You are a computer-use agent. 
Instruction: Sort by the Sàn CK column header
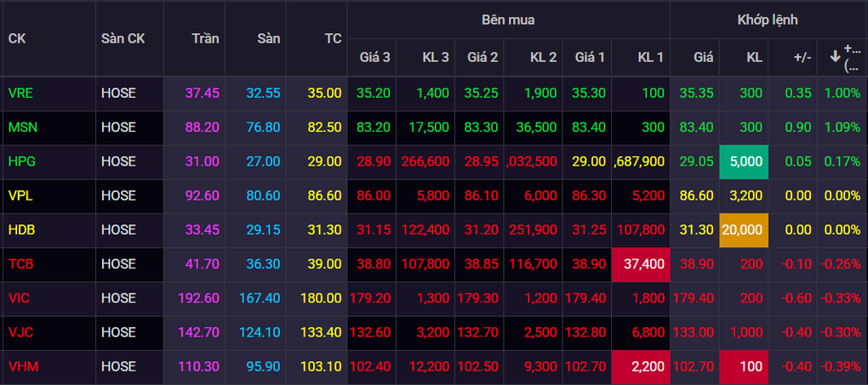(x=123, y=39)
